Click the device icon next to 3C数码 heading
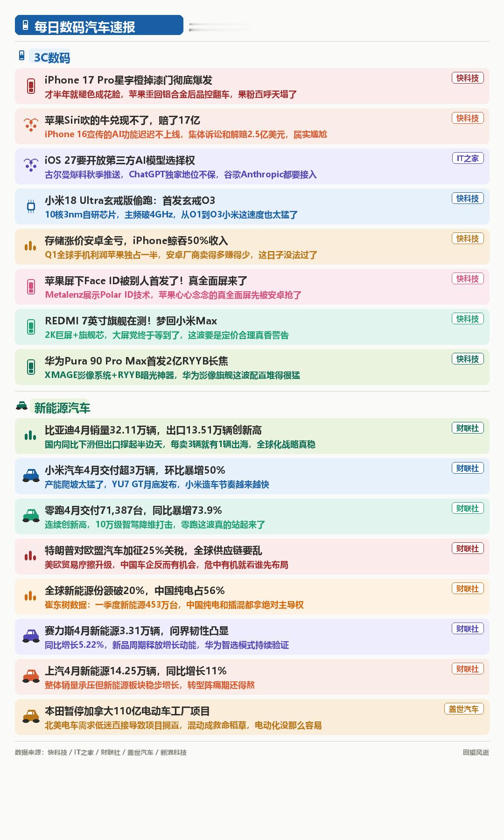This screenshot has width=504, height=840. [21, 56]
